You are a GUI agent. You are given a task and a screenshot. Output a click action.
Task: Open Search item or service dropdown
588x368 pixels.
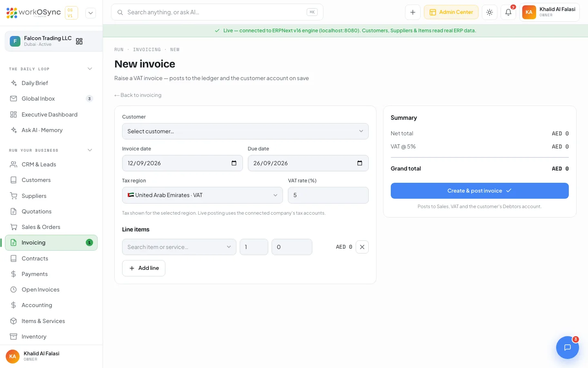click(179, 247)
